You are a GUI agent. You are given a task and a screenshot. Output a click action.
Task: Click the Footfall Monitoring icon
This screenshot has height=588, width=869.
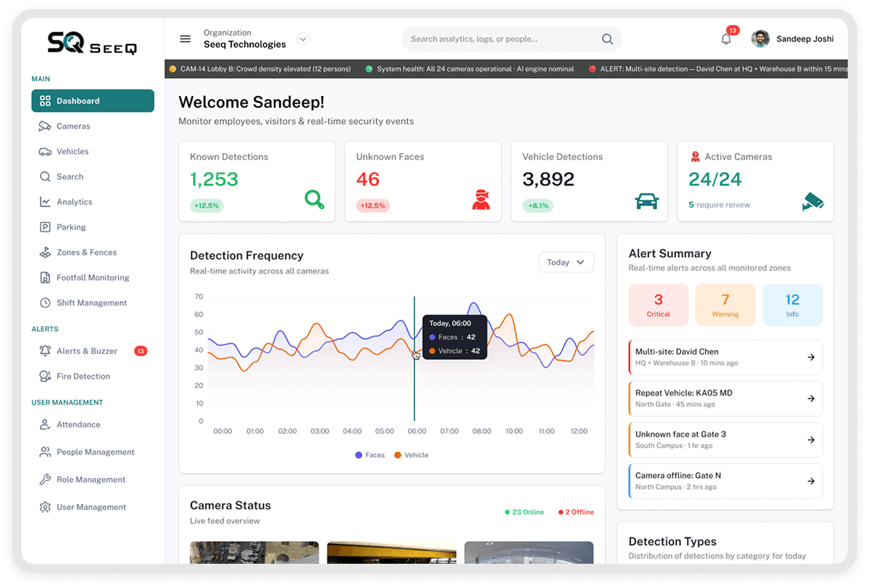tap(45, 277)
